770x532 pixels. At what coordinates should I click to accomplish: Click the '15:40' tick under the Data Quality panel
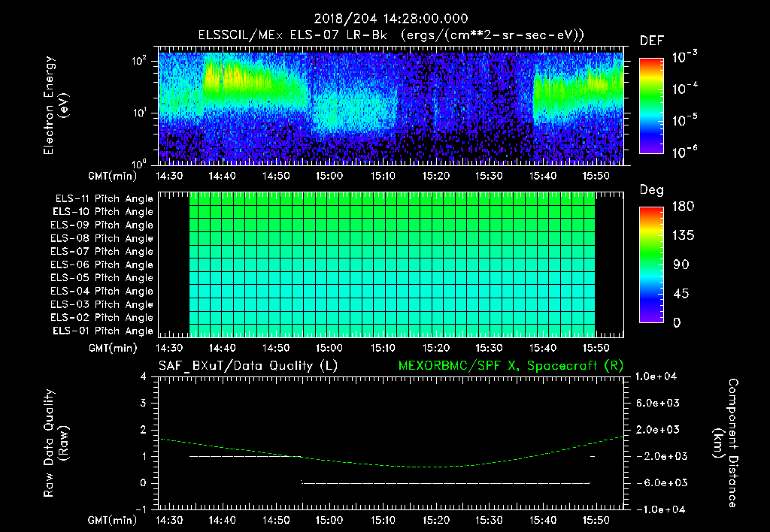(x=543, y=520)
